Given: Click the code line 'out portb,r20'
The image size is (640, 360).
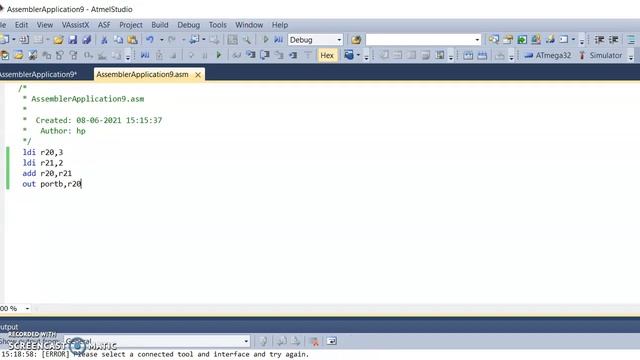Looking at the screenshot, I should pyautogui.click(x=52, y=184).
